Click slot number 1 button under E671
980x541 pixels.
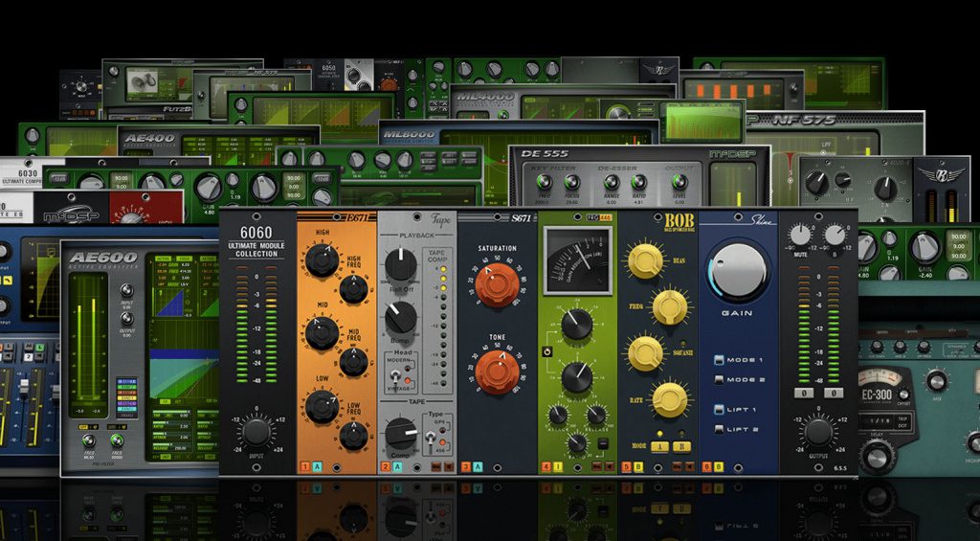305,466
